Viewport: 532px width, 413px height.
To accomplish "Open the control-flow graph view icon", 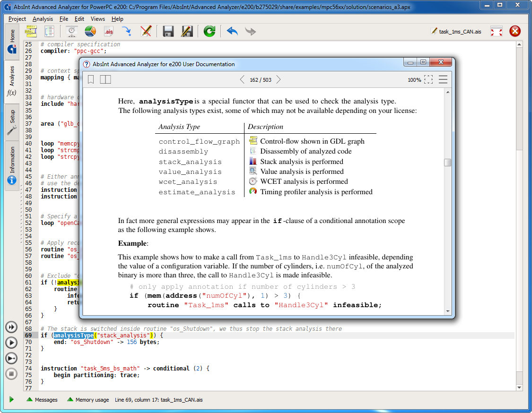I will [x=31, y=32].
